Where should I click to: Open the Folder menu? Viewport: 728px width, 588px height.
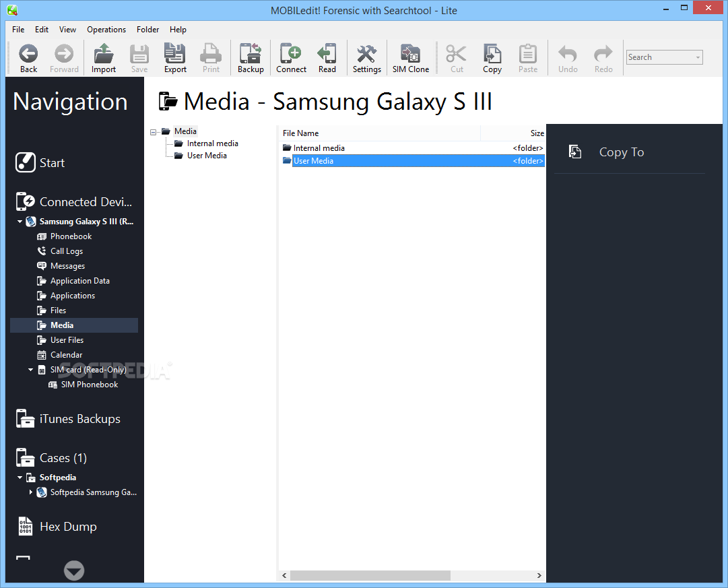[x=147, y=29]
